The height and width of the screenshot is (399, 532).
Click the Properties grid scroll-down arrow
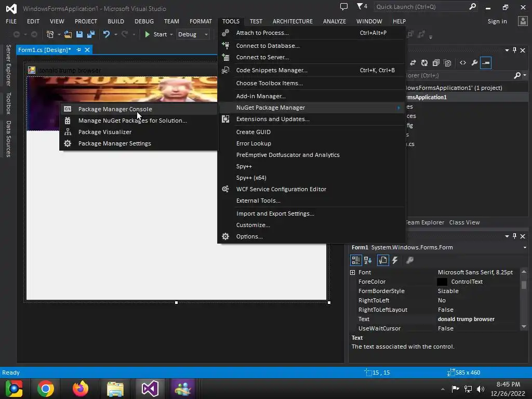524,327
